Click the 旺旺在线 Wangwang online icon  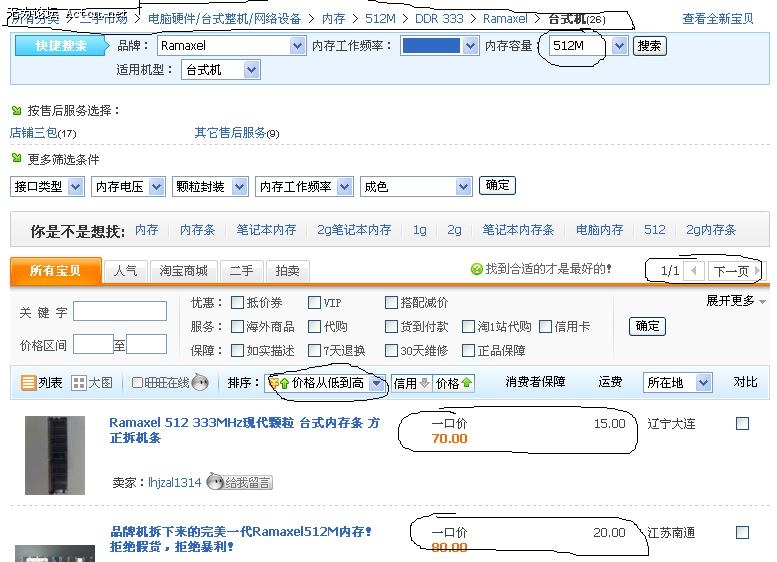pos(199,383)
